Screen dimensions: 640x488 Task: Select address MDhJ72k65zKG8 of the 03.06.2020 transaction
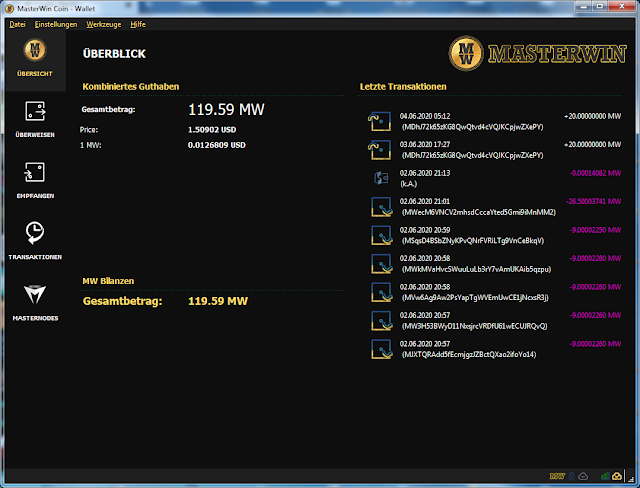click(473, 155)
